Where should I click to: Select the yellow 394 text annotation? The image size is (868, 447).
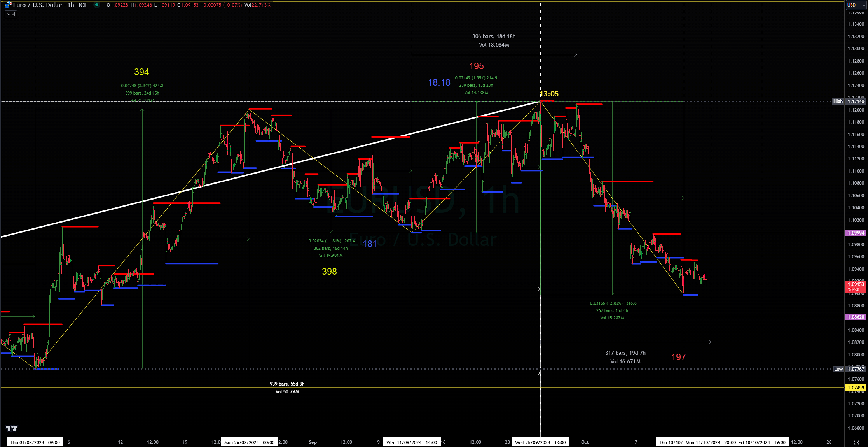click(141, 72)
